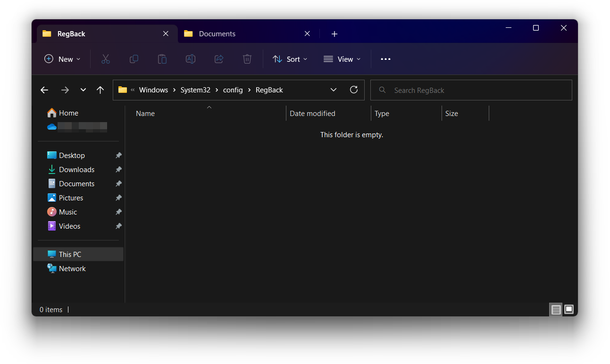610x364 pixels.
Task: Click the 0 items status text
Action: click(51, 310)
